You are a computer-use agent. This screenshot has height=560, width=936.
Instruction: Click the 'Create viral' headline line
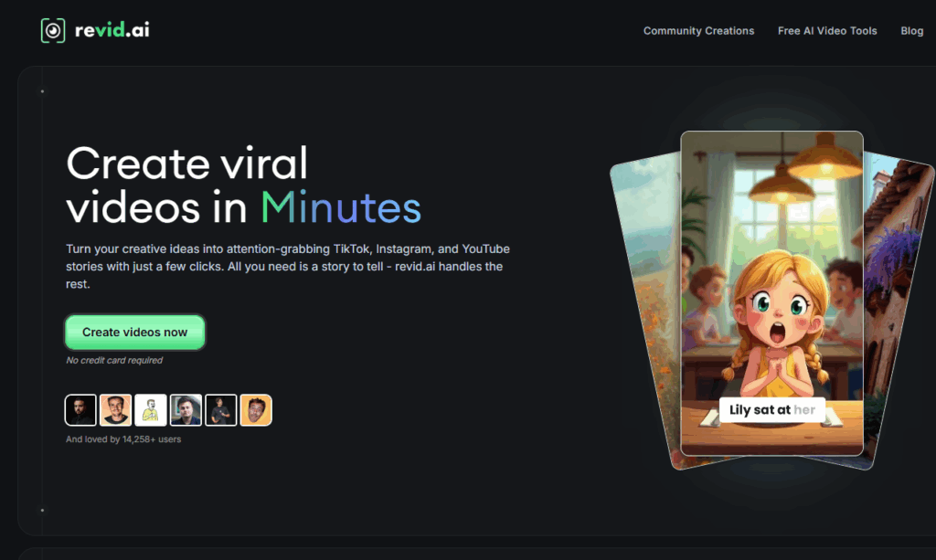[186, 164]
